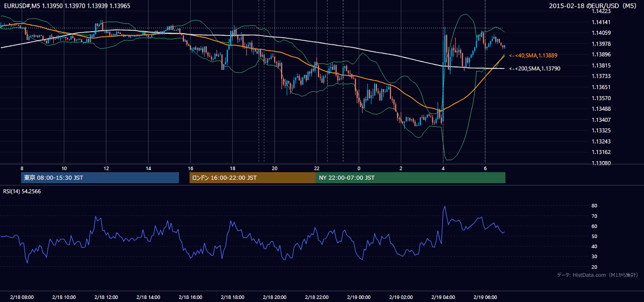Click hour tick 6 under price chart
Viewport: 644px width, 302px height.
point(485,168)
